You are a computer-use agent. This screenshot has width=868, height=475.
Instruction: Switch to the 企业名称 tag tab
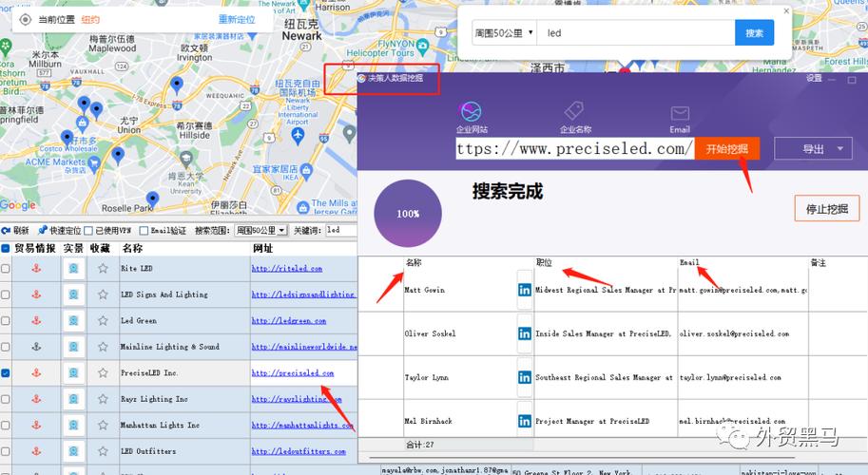(575, 118)
